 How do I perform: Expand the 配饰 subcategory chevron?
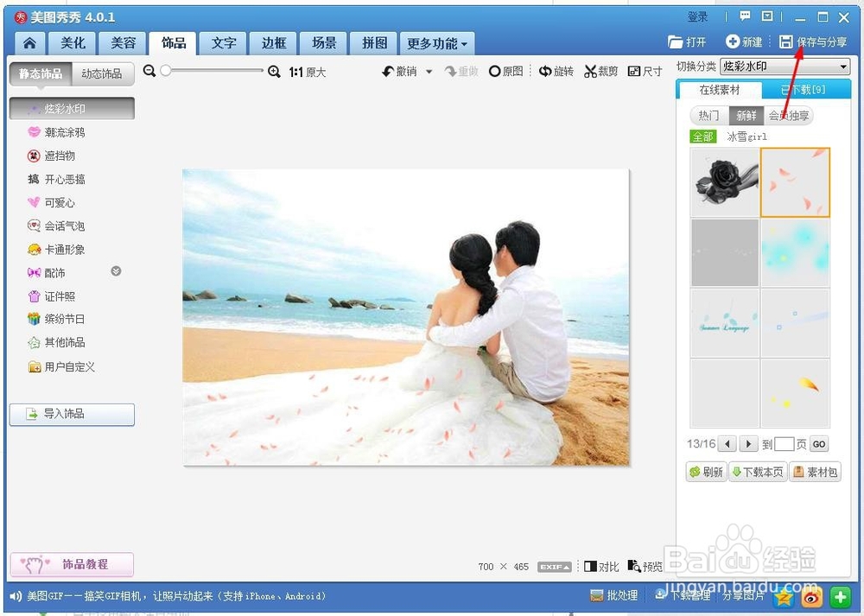click(116, 271)
